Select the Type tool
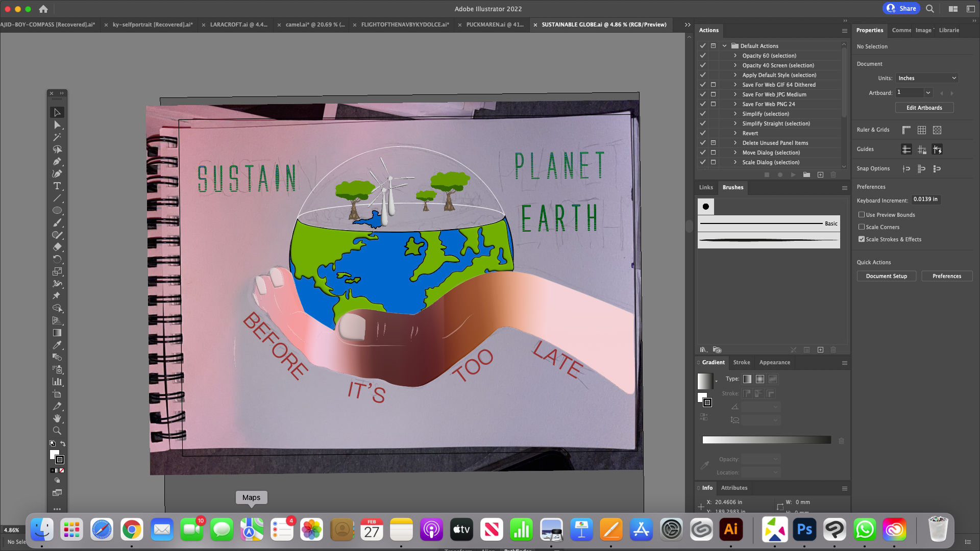This screenshot has height=551, width=980. 57,186
